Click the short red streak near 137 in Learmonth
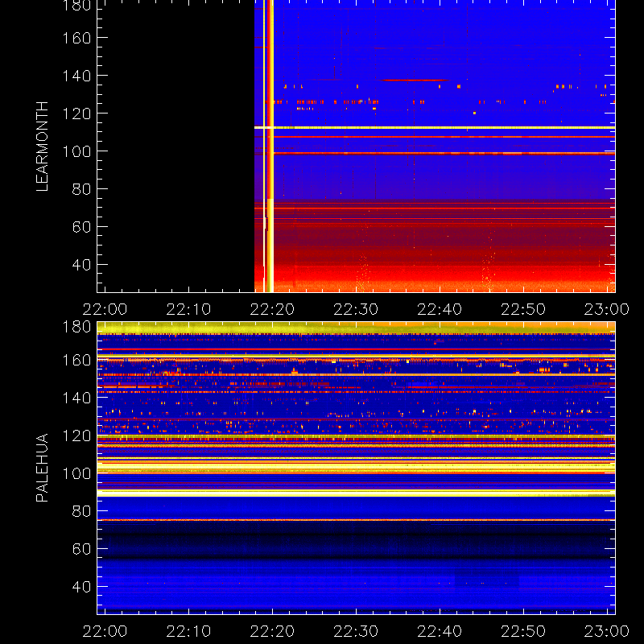Screen dimensions: 644x644 tap(415, 80)
